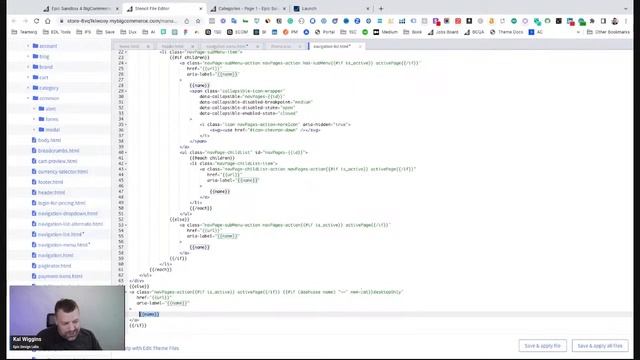Viewport: 640px width, 360px height.
Task: Open the share icon in address bar
Action: (x=187, y=21)
